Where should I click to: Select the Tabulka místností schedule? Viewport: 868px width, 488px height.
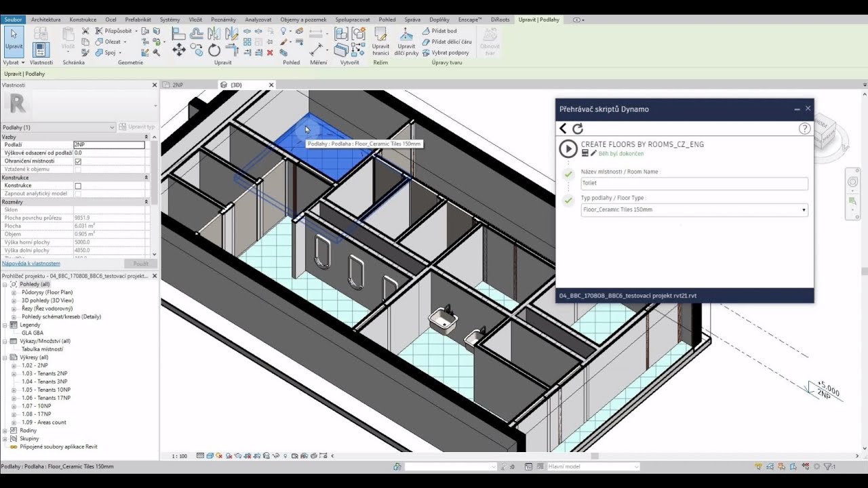(x=42, y=349)
